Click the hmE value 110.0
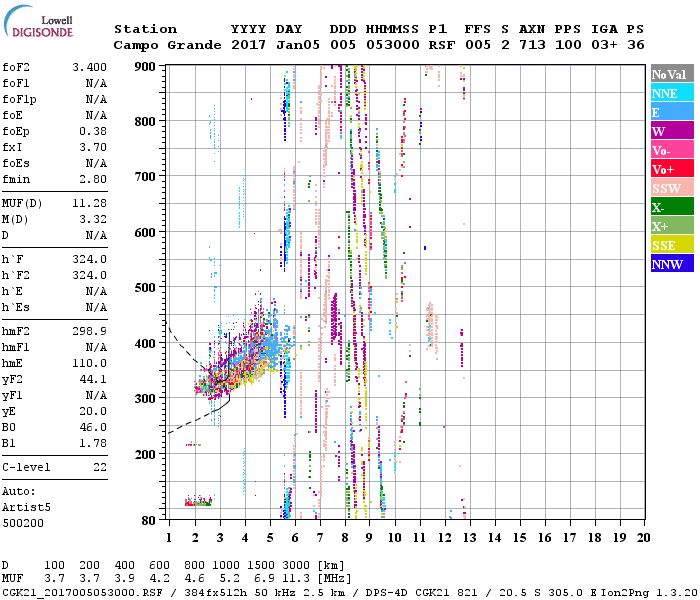 click(x=89, y=364)
